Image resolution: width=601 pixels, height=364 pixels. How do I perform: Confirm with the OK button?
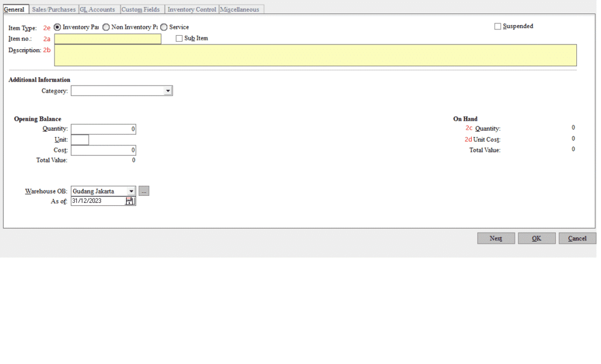(x=536, y=239)
